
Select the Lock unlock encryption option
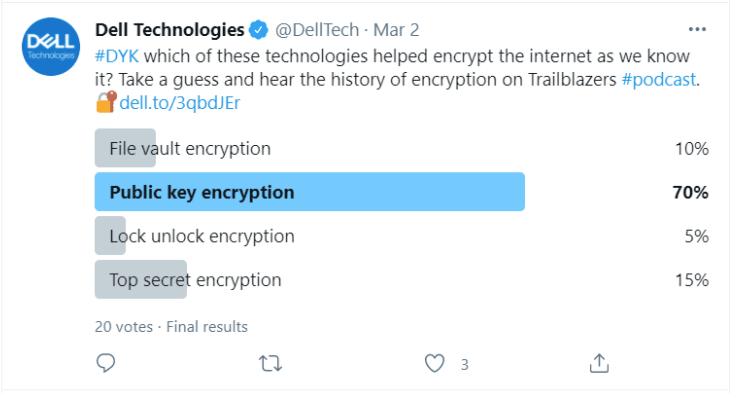(x=402, y=236)
